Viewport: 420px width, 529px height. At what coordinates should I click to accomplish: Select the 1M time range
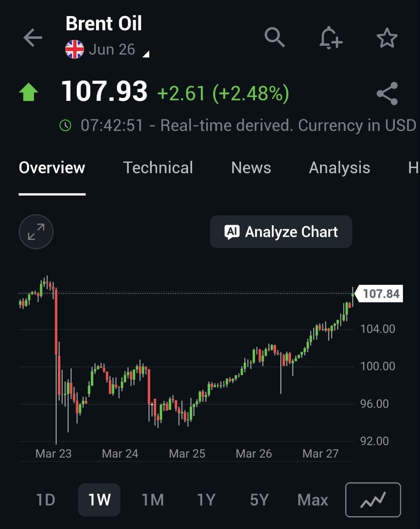point(153,500)
